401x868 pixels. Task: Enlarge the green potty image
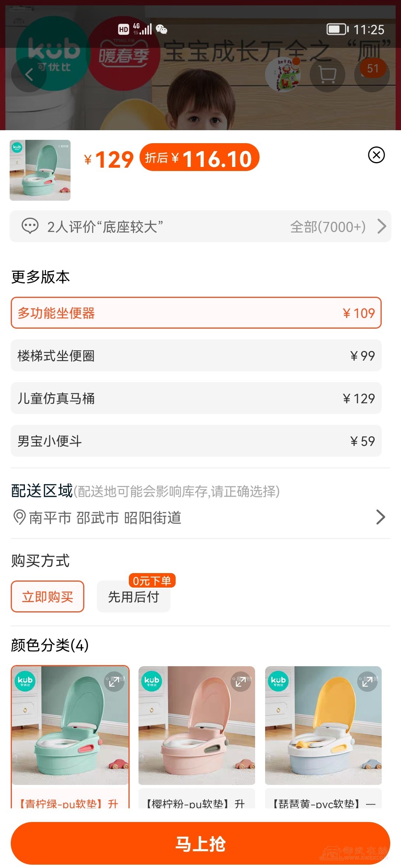(114, 682)
